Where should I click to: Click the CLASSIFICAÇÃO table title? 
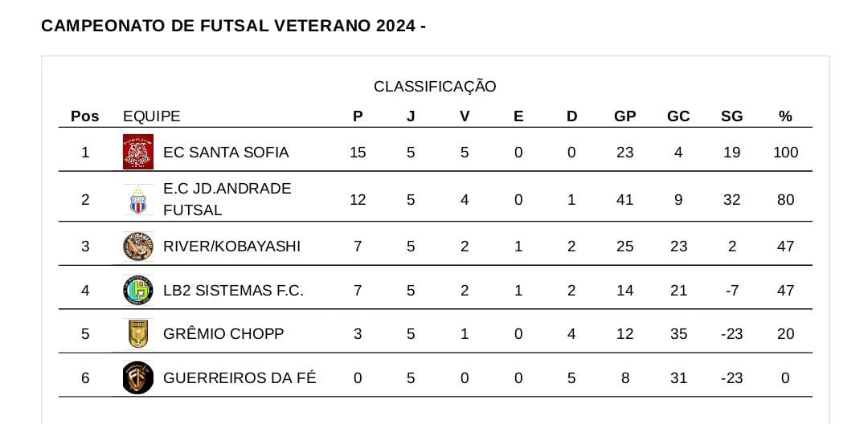click(x=435, y=87)
